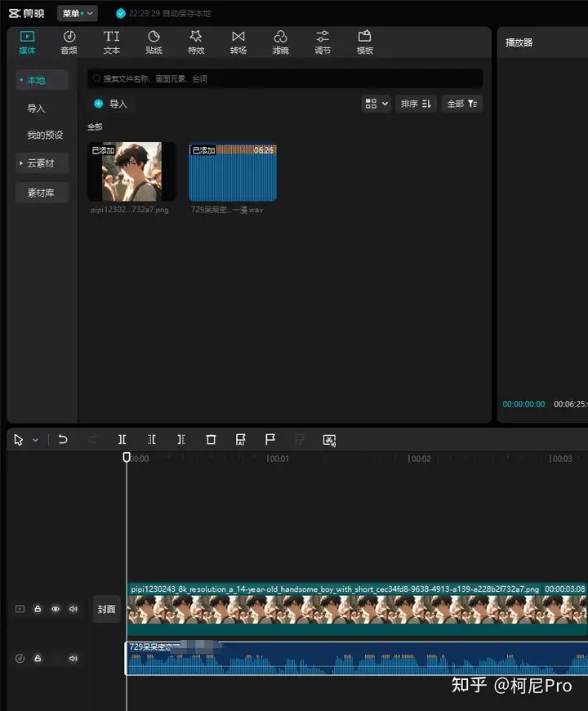Focus the media search field
This screenshot has height=711, width=588.
pos(285,79)
